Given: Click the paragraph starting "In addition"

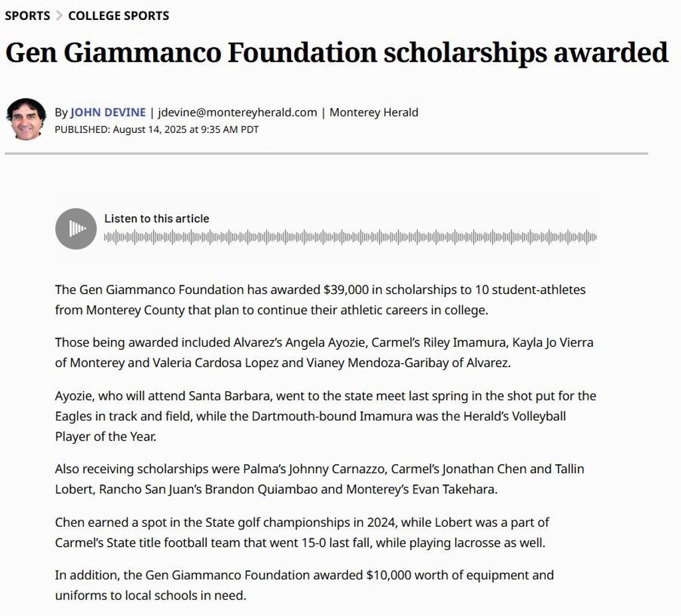Looking at the screenshot, I should [304, 585].
